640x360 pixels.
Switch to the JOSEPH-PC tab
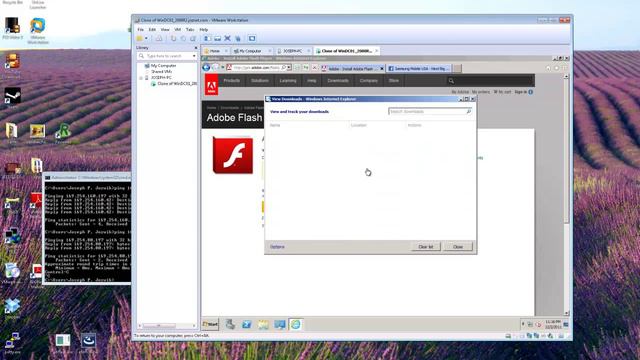click(293, 51)
